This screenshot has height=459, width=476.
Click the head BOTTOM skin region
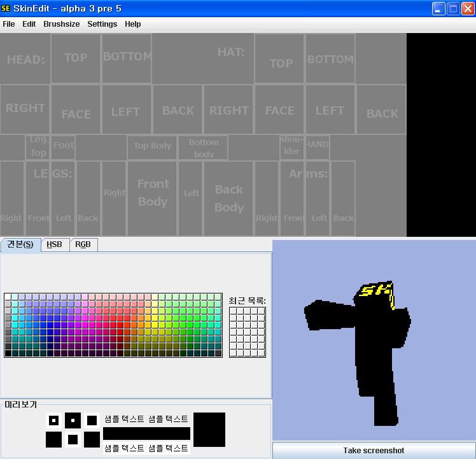127,58
